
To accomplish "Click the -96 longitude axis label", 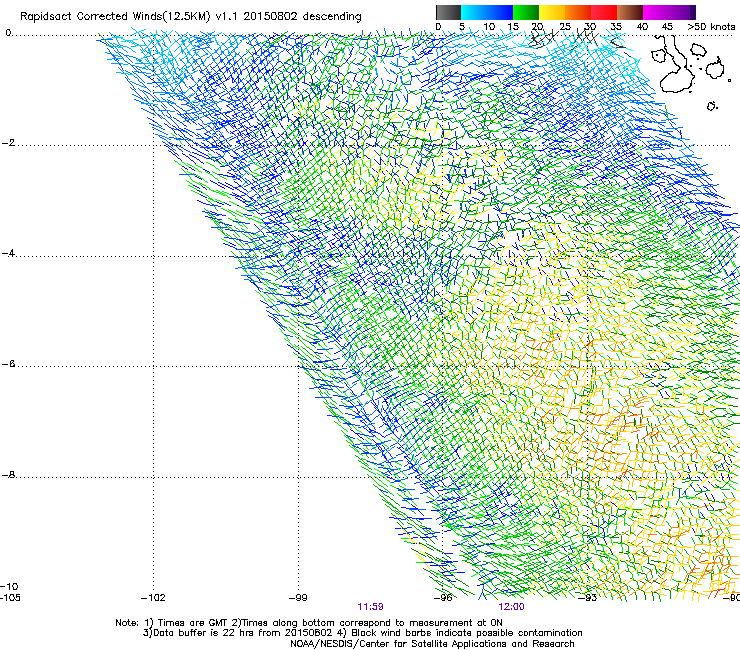I will click(443, 598).
